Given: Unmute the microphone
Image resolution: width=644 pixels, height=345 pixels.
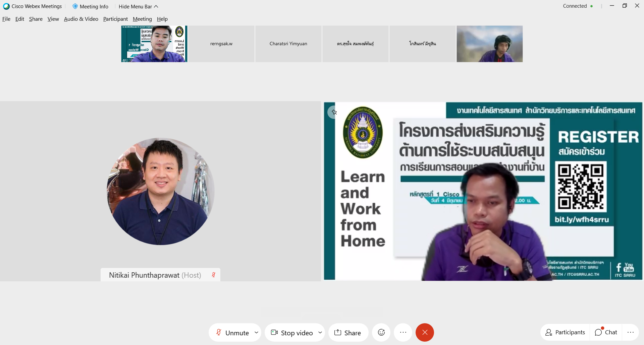Looking at the screenshot, I should click(x=232, y=333).
